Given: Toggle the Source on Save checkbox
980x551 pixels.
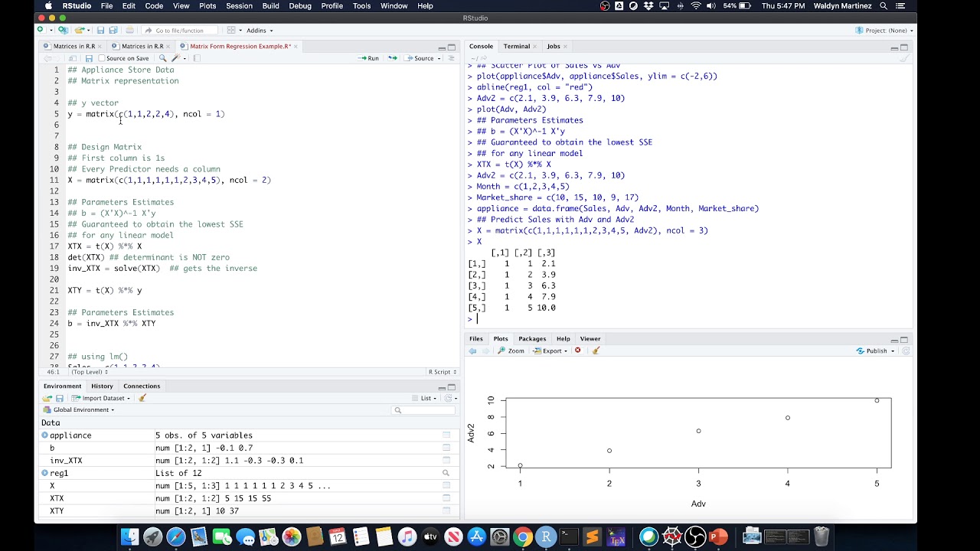Looking at the screenshot, I should (x=102, y=58).
